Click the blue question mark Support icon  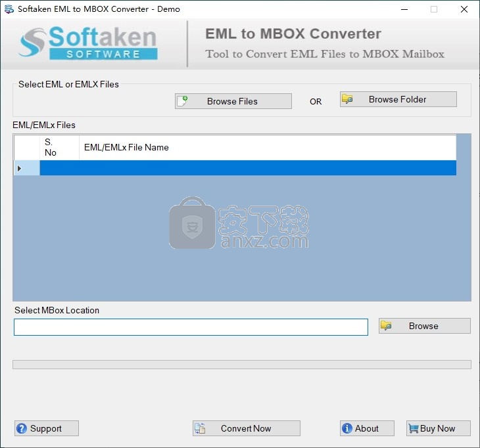pos(22,428)
